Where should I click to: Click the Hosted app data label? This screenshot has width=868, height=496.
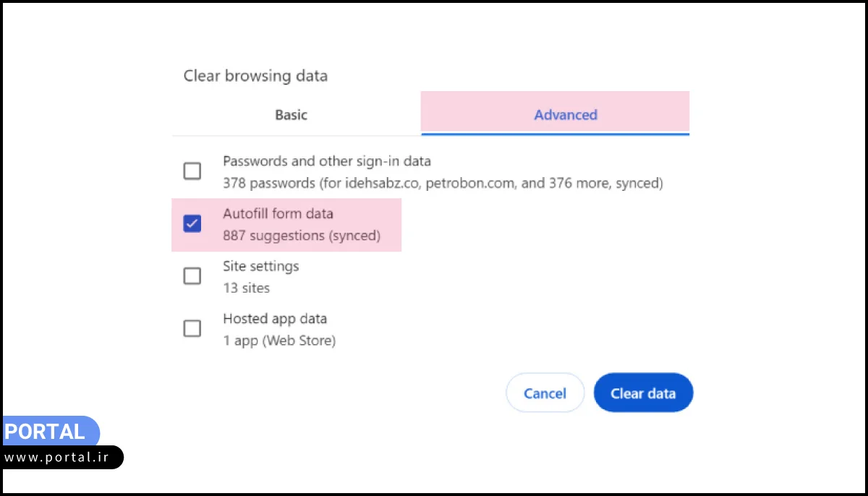(x=275, y=319)
